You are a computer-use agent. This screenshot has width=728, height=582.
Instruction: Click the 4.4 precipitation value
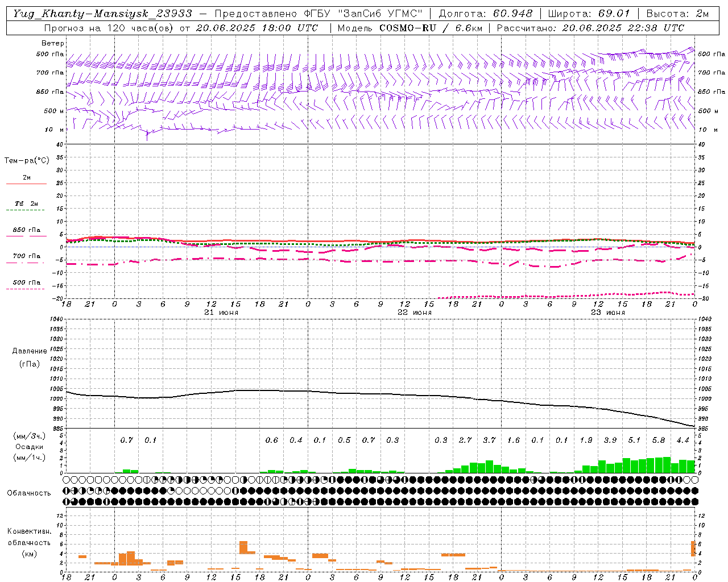click(682, 440)
